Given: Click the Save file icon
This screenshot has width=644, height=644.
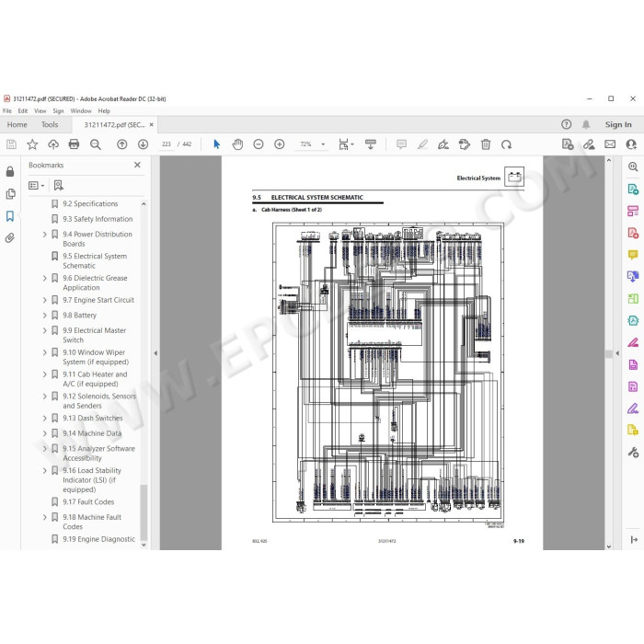Looking at the screenshot, I should coord(11,144).
